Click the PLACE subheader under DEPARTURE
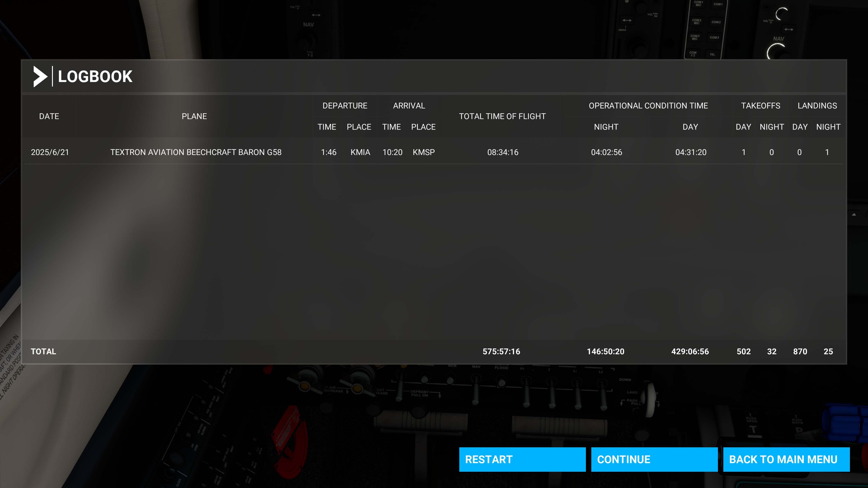 tap(359, 127)
